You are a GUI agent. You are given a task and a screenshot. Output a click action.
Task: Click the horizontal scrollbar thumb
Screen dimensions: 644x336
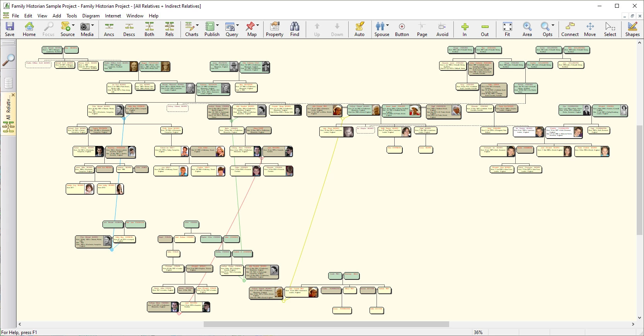coord(326,324)
